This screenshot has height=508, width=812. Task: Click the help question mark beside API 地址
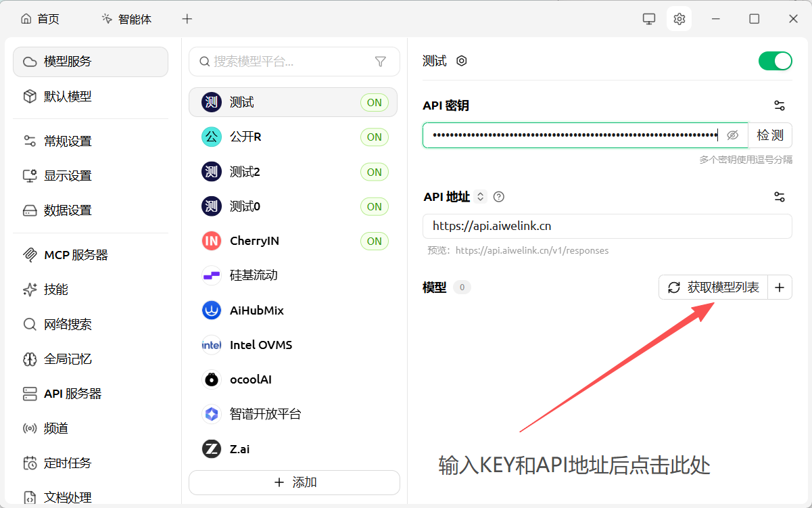499,197
